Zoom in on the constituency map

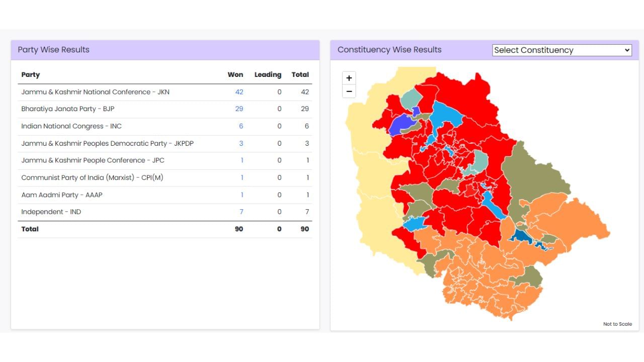click(x=349, y=78)
